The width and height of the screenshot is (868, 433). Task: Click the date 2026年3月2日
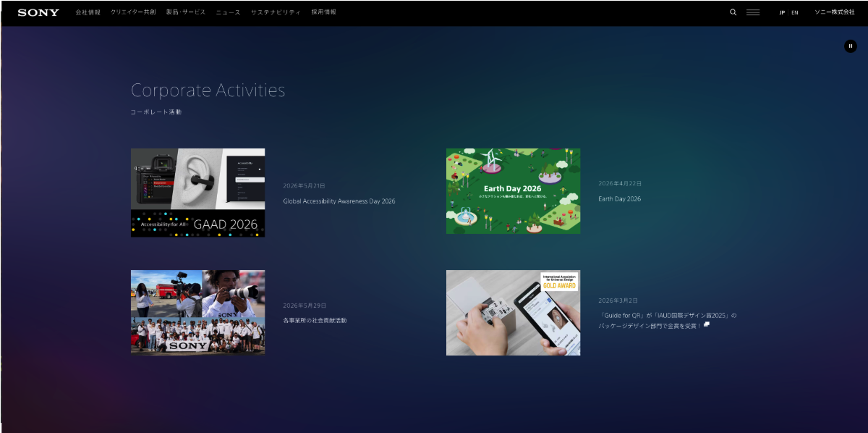[618, 300]
